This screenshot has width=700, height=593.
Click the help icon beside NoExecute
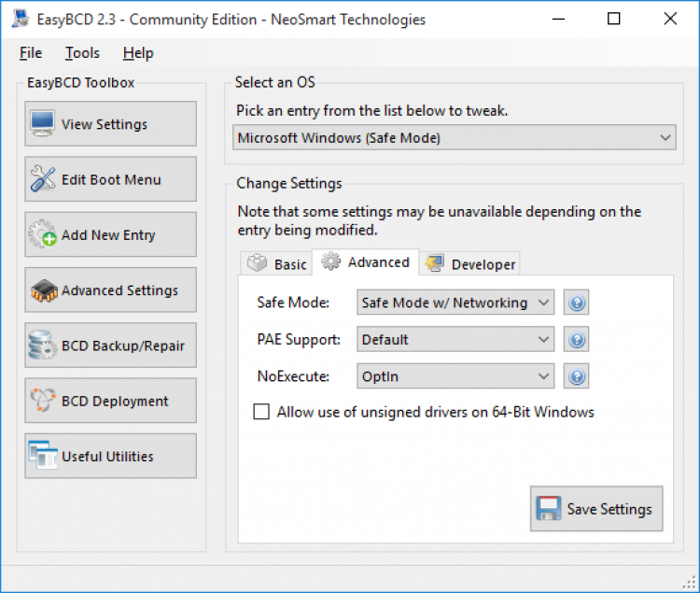coord(577,376)
